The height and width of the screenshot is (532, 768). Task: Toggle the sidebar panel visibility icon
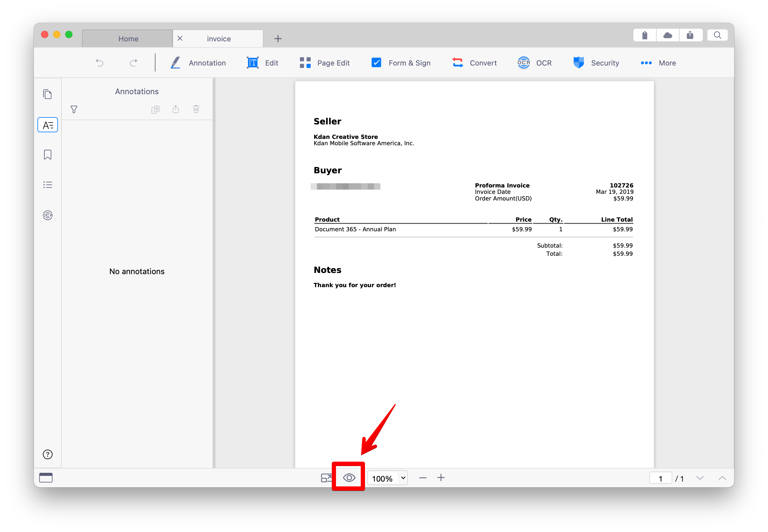click(x=46, y=478)
